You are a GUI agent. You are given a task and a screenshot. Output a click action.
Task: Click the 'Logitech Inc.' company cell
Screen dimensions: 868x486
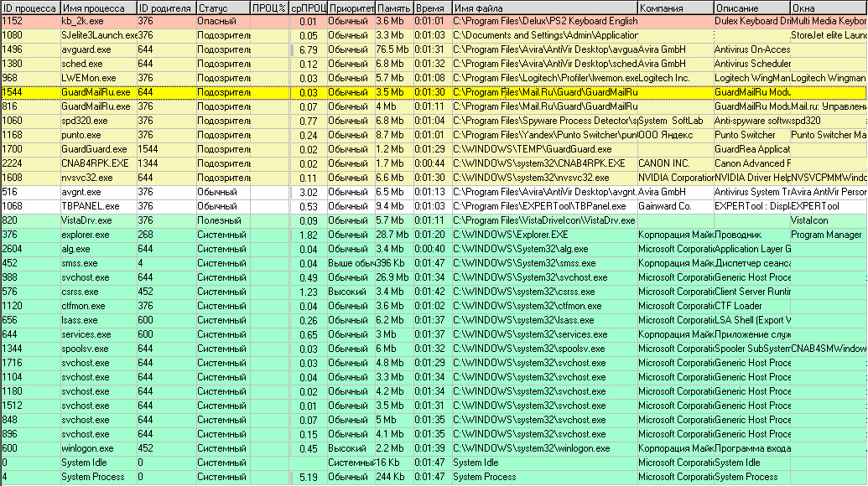click(x=664, y=79)
